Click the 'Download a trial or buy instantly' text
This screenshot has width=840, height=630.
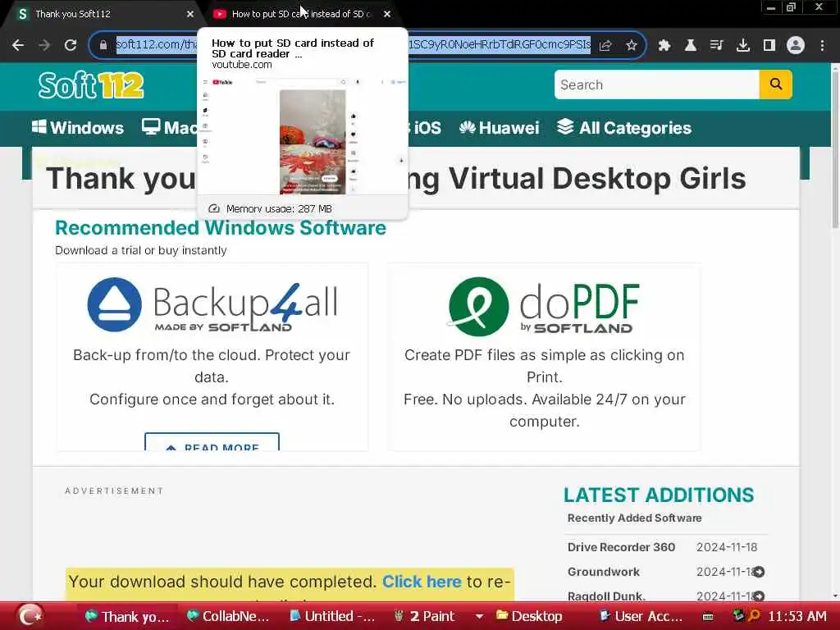(x=141, y=250)
